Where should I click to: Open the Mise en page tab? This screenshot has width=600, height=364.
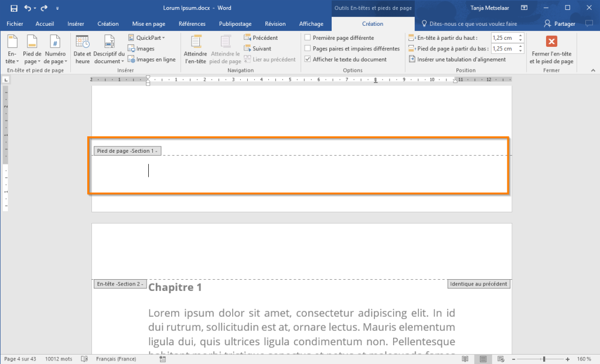click(149, 24)
